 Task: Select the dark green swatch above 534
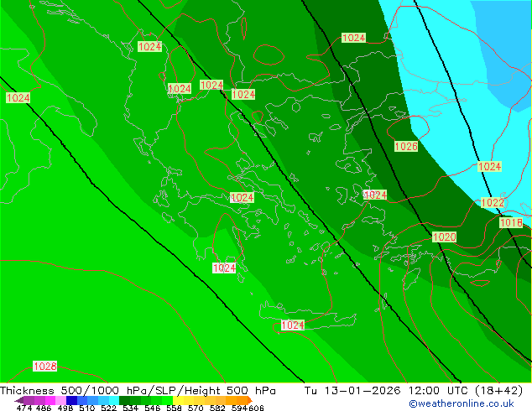point(124,400)
